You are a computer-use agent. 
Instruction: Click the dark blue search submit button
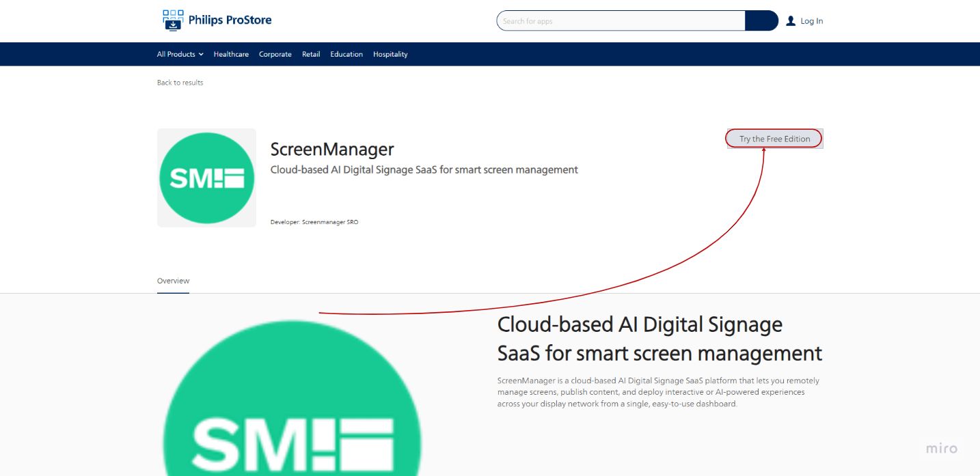(x=761, y=21)
